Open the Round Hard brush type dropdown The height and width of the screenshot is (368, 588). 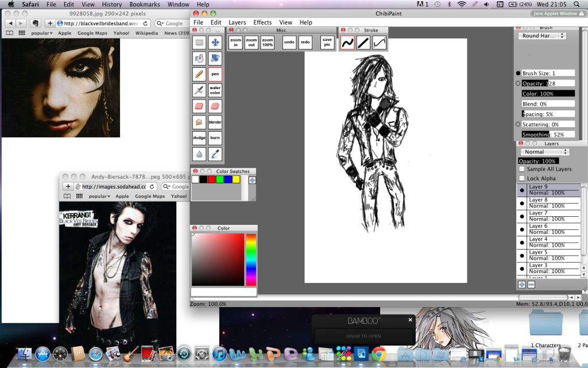click(543, 36)
